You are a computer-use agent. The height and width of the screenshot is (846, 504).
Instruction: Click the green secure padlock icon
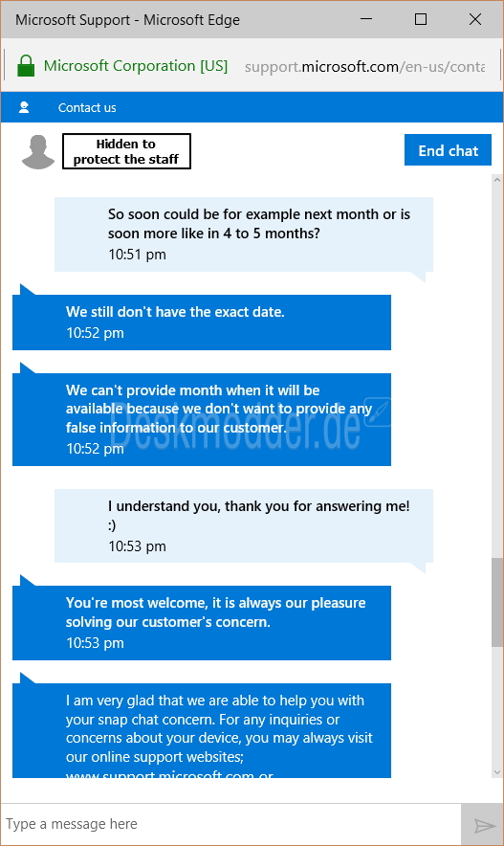coord(26,66)
